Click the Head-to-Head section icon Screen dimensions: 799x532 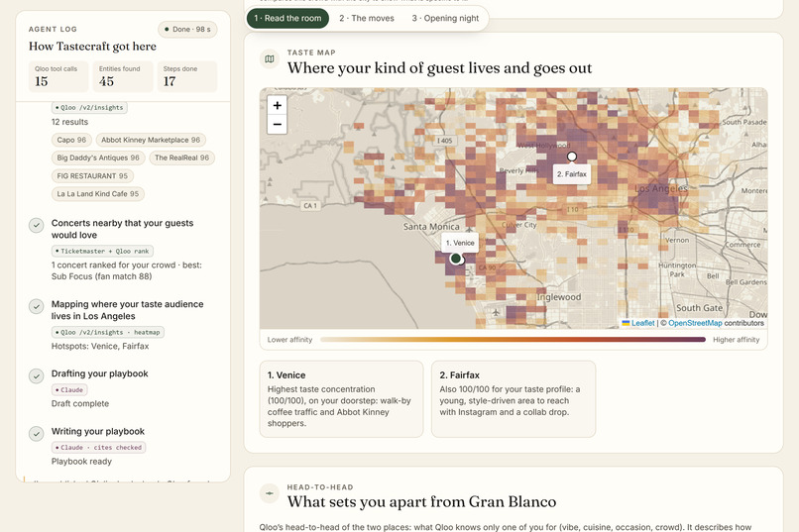270,493
